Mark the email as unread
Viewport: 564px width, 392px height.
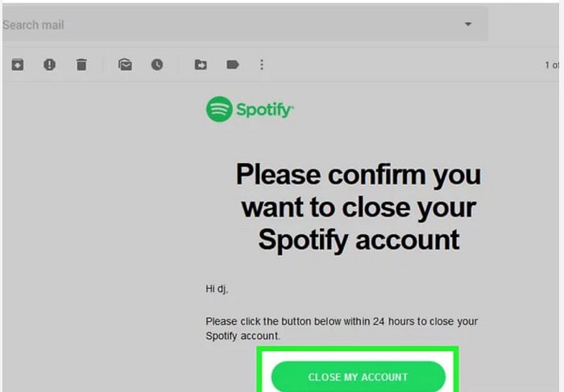(125, 65)
